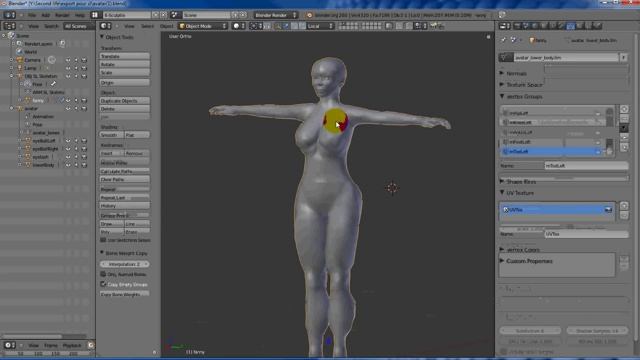The image size is (640, 360).
Task: Click the Translate button
Action: click(x=124, y=56)
